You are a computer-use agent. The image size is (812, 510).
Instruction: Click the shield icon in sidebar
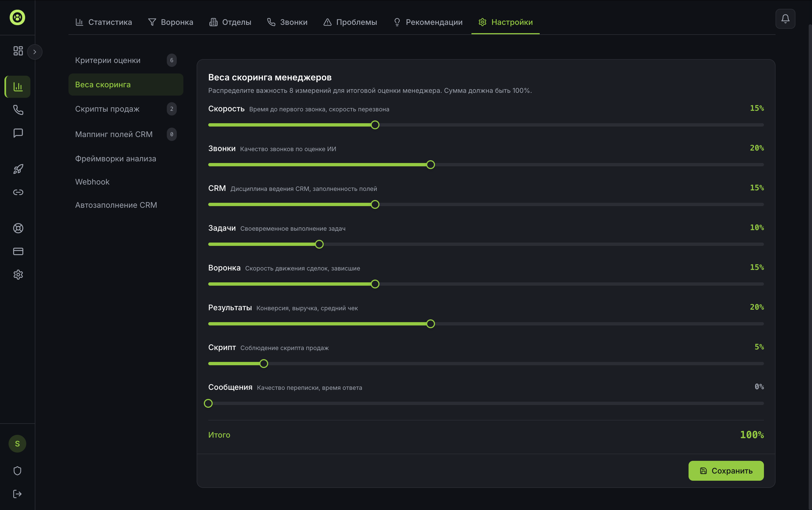coord(17,471)
